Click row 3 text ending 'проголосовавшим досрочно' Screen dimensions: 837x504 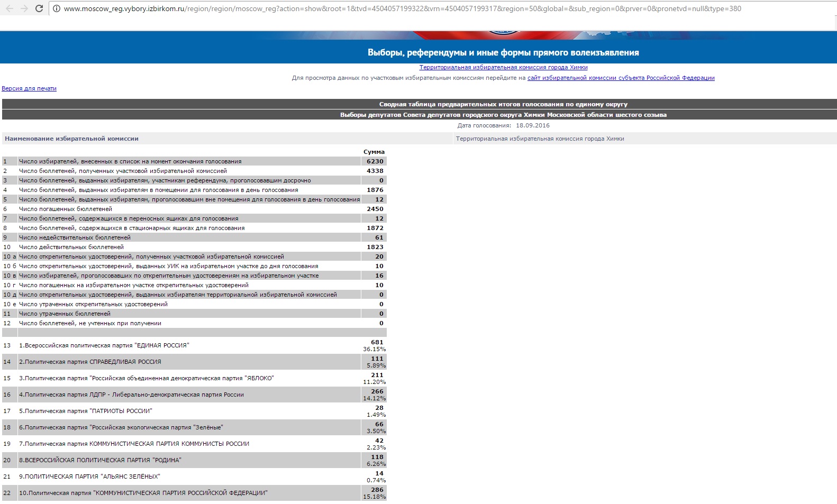(x=165, y=180)
